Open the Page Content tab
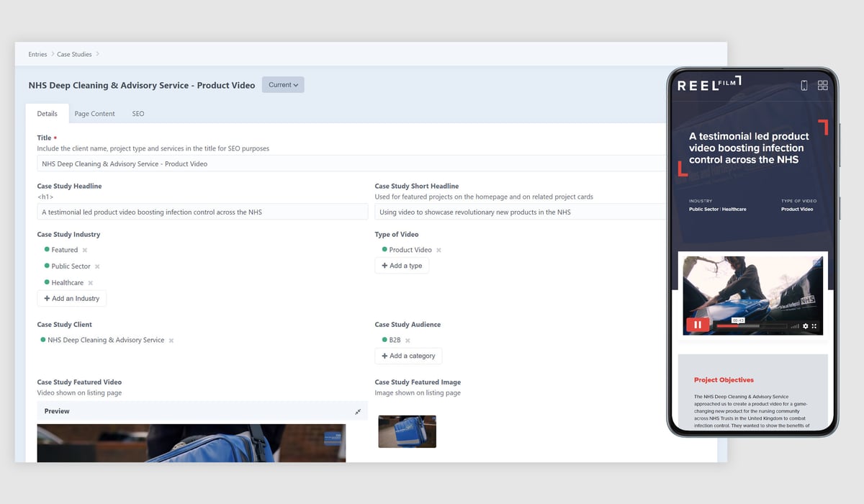 coord(94,114)
